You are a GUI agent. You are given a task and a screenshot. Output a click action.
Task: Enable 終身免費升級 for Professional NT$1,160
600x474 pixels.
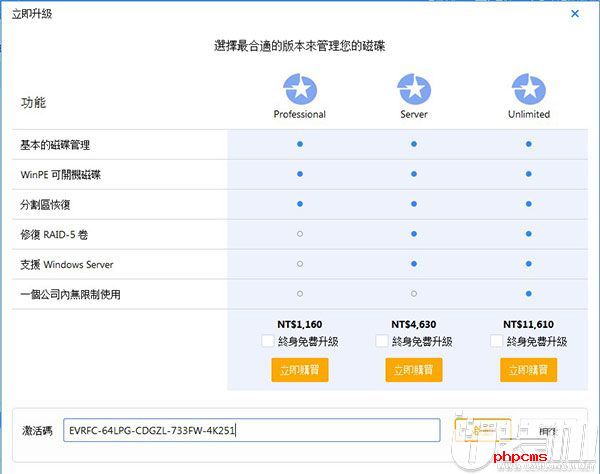(x=268, y=341)
